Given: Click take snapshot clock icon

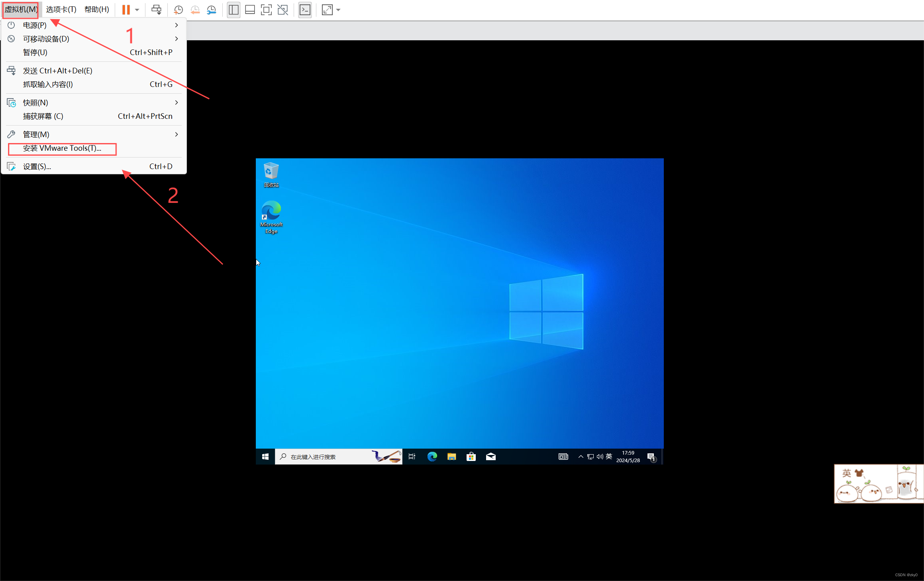Looking at the screenshot, I should 179,10.
